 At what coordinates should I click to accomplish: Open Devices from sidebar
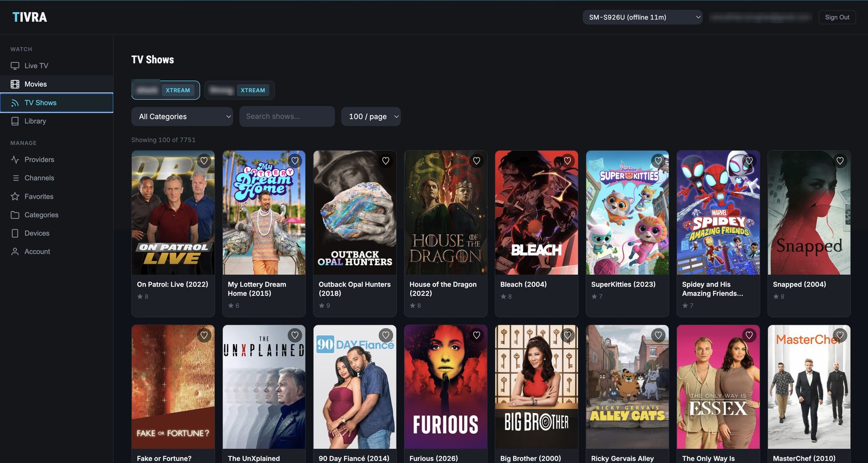(56, 233)
